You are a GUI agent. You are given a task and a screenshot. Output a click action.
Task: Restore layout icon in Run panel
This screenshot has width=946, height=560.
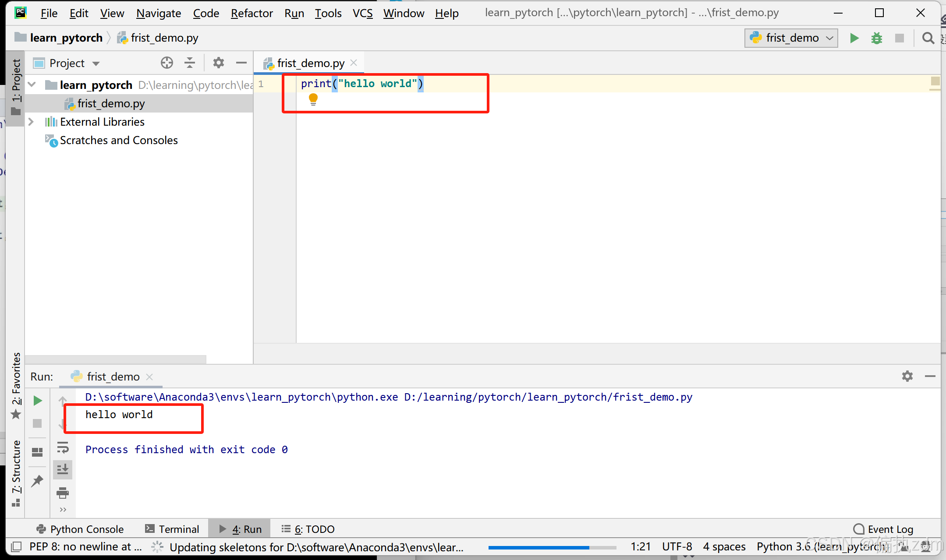click(x=37, y=452)
